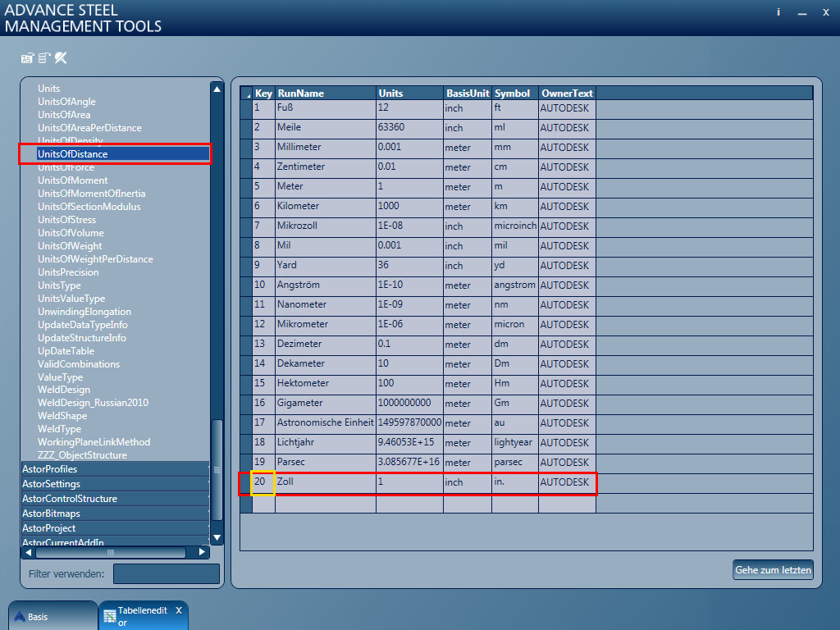Select ValidCombinations in the tree

click(x=79, y=364)
